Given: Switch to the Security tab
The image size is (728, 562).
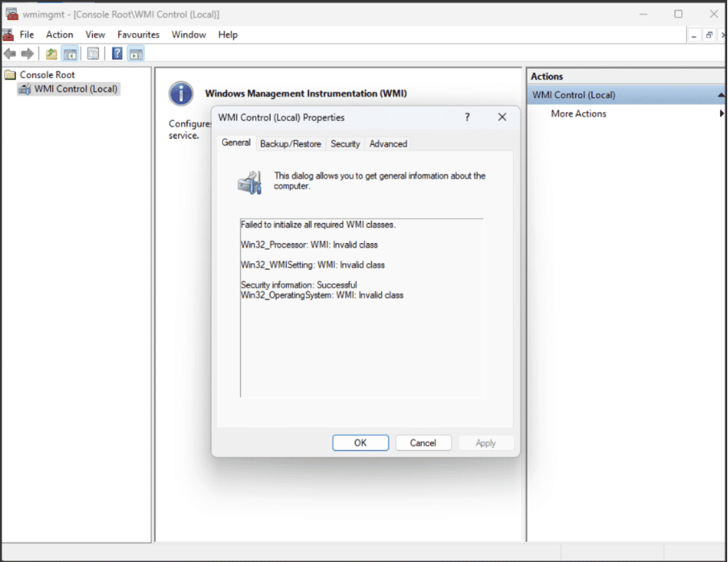Looking at the screenshot, I should 345,144.
